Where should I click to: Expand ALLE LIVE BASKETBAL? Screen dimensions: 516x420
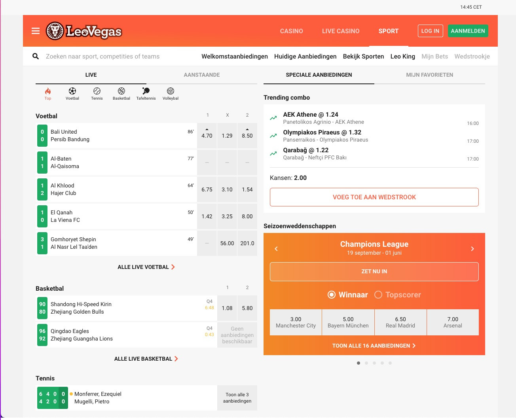click(146, 359)
